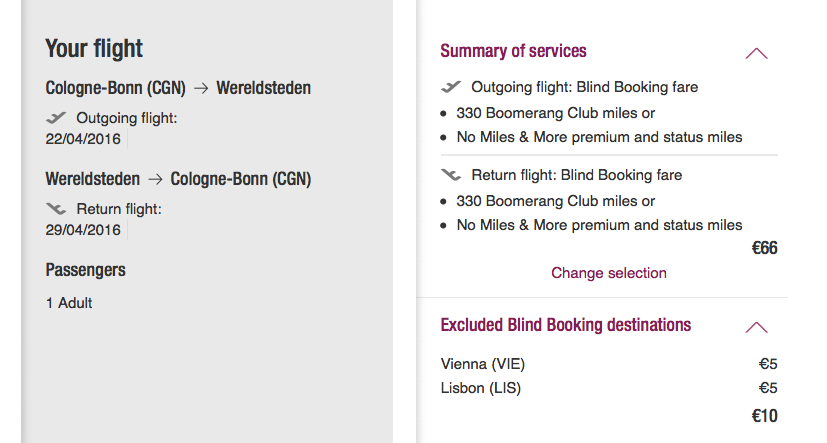Viewport: 827px width, 443px height.
Task: Click outgoing flight plane icon in Your flight
Action: (x=57, y=118)
